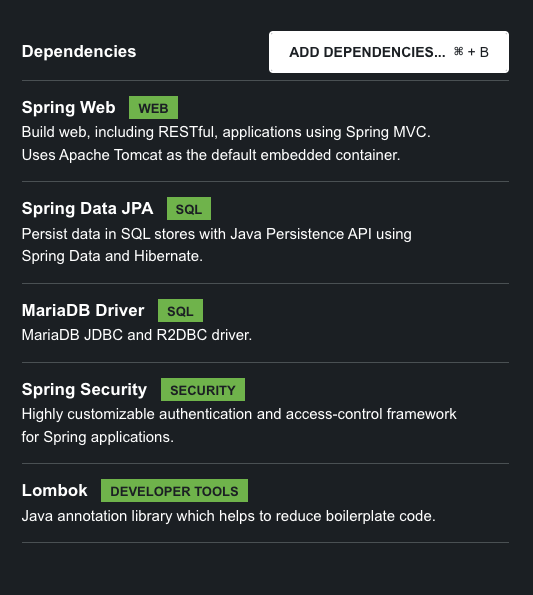533x595 pixels.
Task: Select the Spring Web dependency title
Action: 69,107
